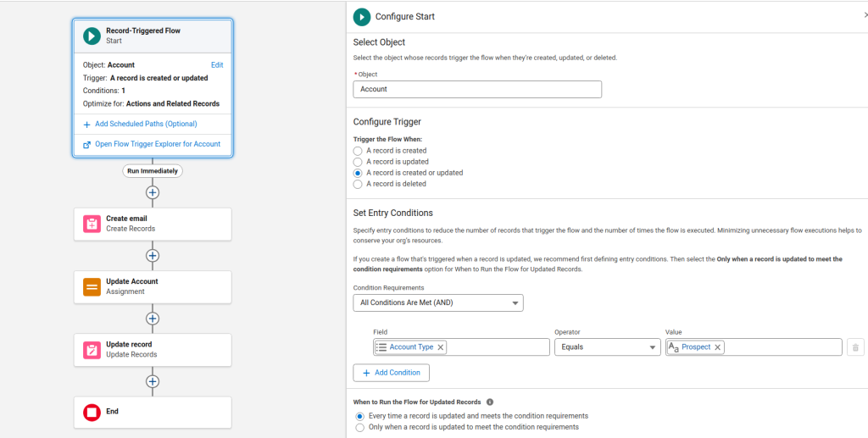Select the End node card

click(x=153, y=412)
